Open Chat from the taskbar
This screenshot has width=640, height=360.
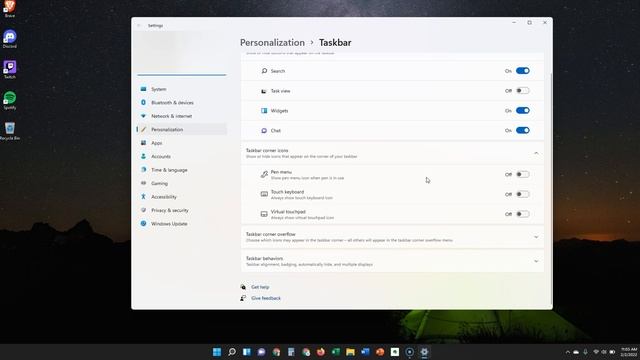261,352
